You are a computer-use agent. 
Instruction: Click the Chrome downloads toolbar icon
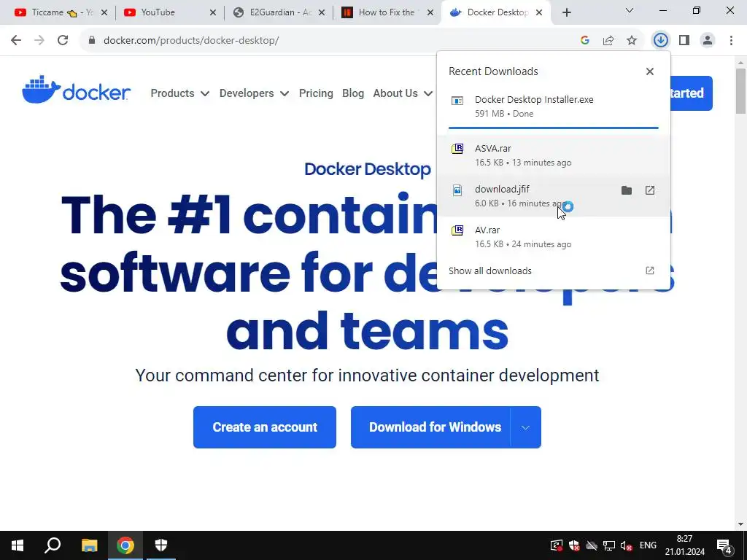pyautogui.click(x=660, y=41)
